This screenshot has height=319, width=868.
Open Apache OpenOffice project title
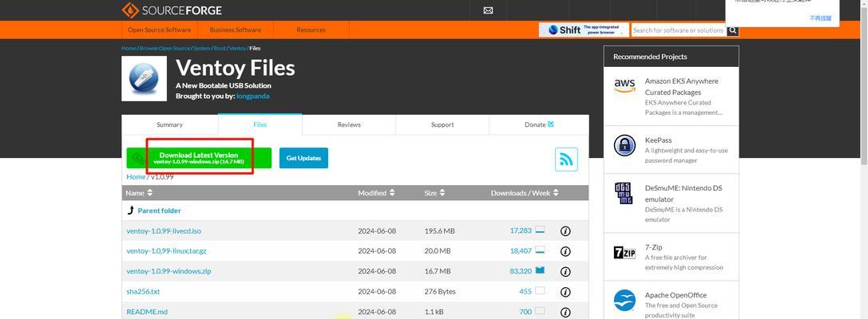(x=676, y=295)
